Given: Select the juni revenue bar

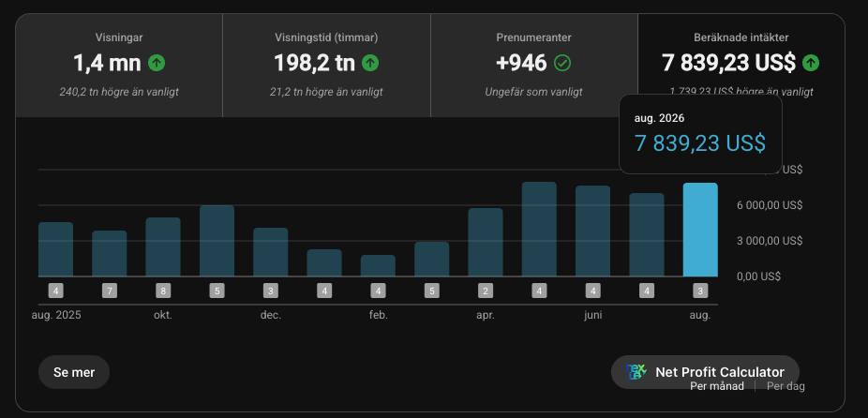Looking at the screenshot, I should 592,231.
